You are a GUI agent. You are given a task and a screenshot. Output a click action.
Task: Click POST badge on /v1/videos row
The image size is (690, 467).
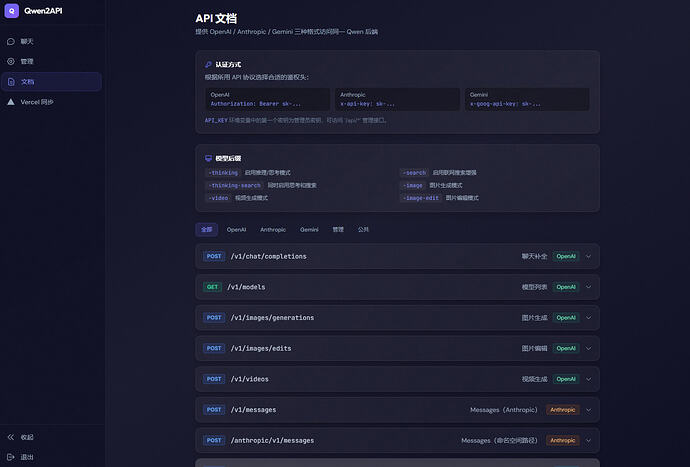click(x=214, y=379)
